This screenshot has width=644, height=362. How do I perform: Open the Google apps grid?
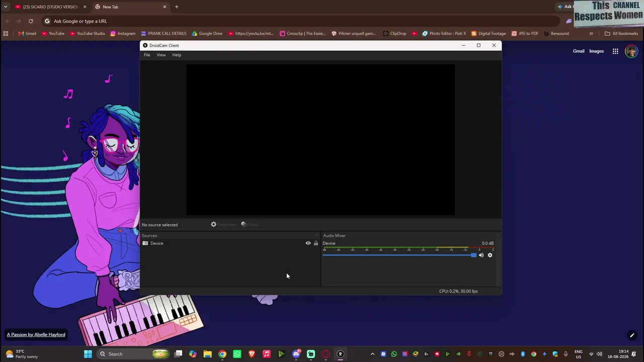tap(615, 51)
